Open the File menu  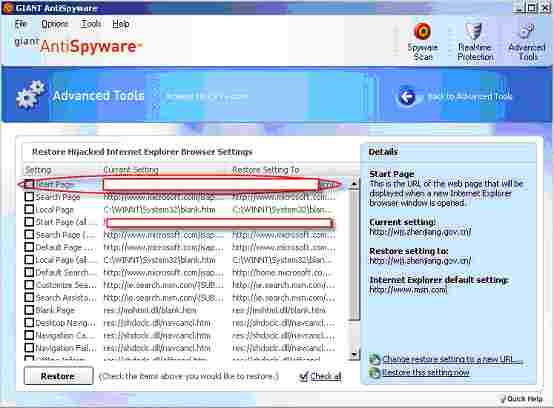(x=20, y=24)
